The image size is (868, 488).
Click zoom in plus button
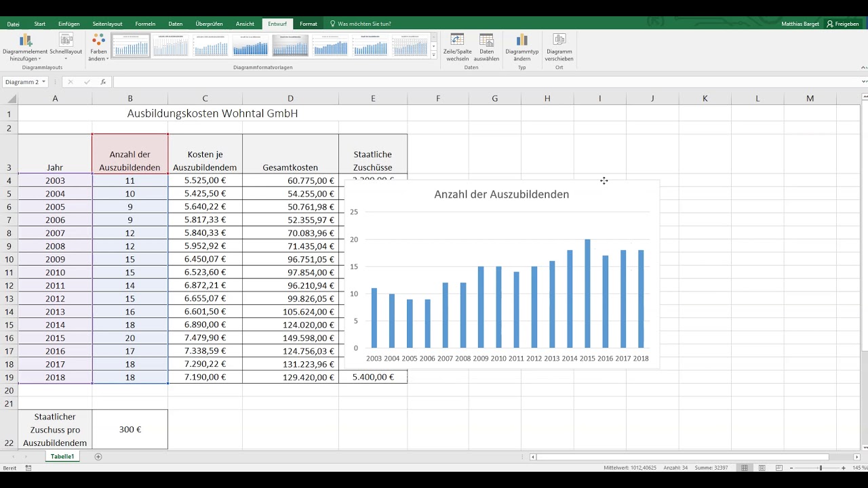[x=845, y=468]
